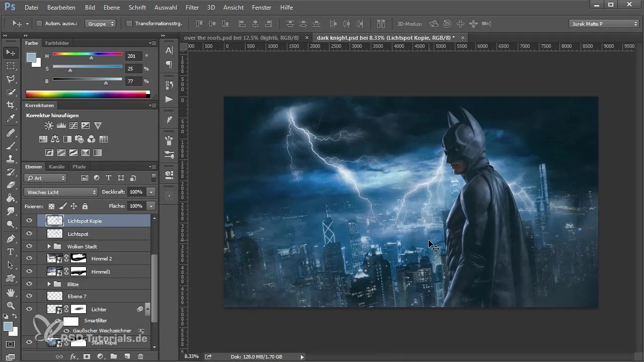
Task: Select the Eraser tool
Action: [10, 185]
